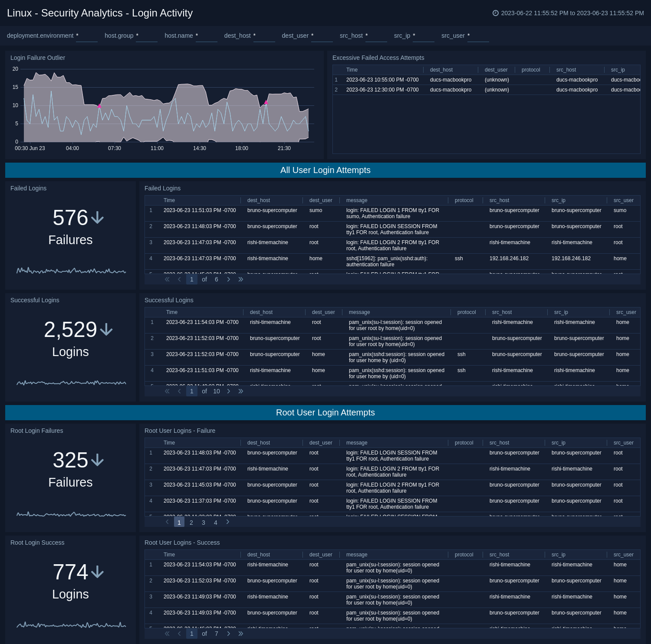Click page number box in Successful Logins pagination
This screenshot has width=651, height=644.
tap(192, 391)
